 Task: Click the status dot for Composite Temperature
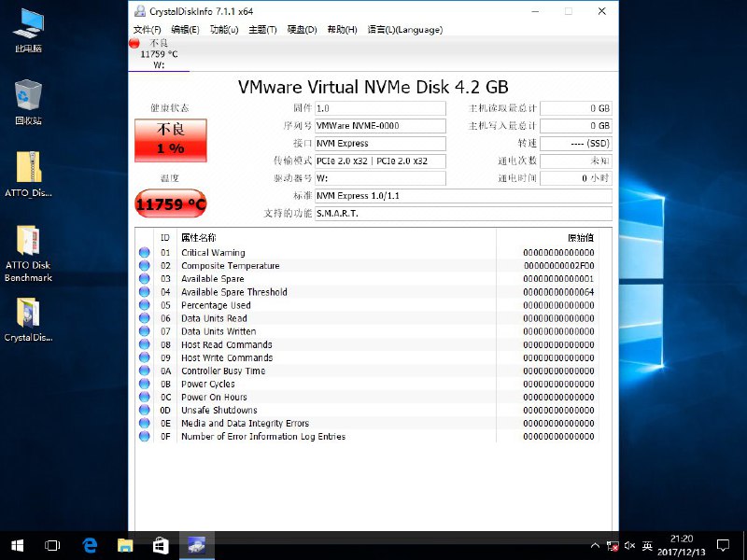coord(145,266)
